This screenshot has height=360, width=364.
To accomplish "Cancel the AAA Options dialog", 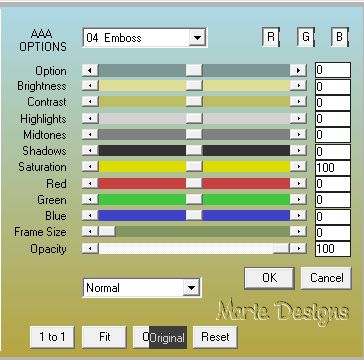I will click(326, 278).
